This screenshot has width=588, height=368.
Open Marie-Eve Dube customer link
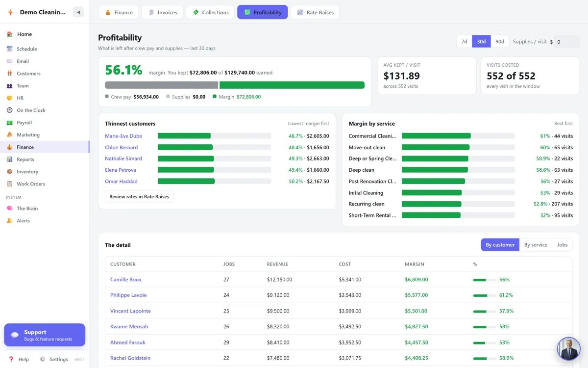point(123,136)
